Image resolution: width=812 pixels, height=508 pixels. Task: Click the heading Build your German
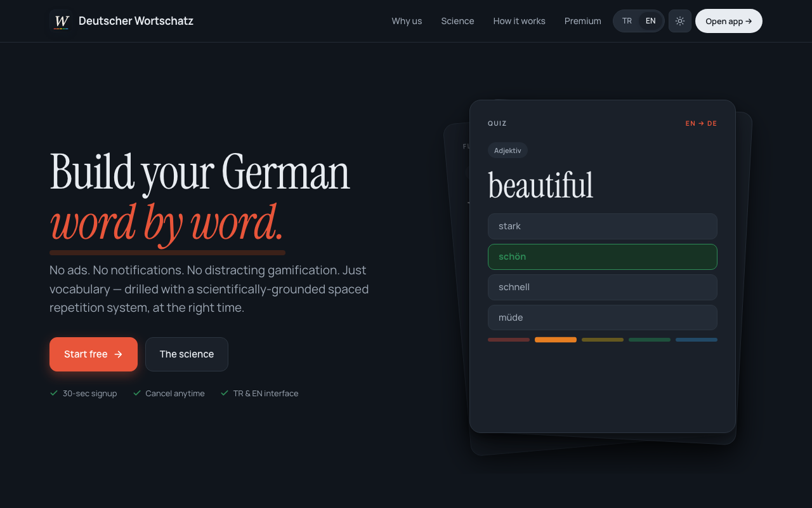[200, 172]
